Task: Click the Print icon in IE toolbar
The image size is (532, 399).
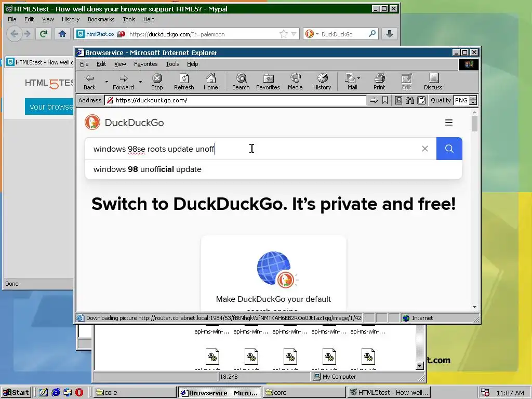Action: point(379,82)
